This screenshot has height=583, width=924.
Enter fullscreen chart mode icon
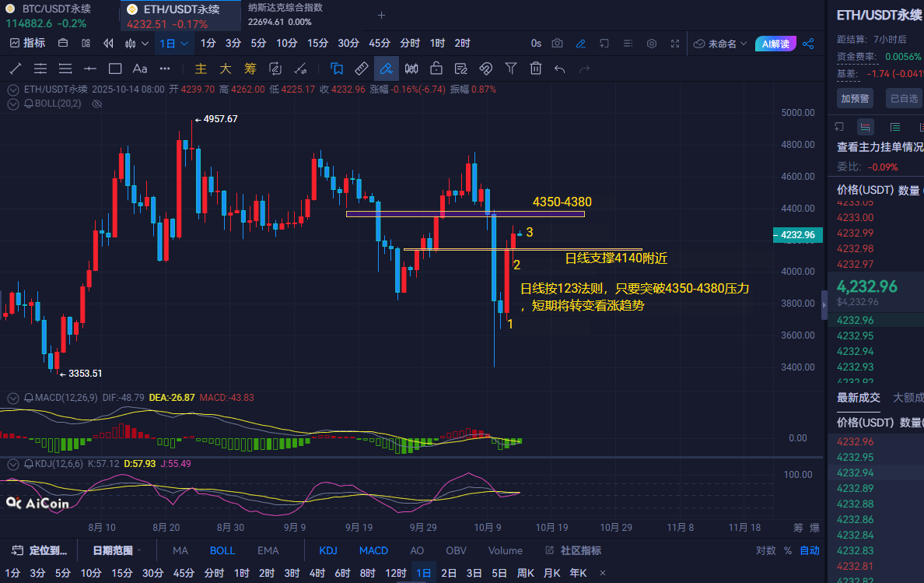click(675, 44)
